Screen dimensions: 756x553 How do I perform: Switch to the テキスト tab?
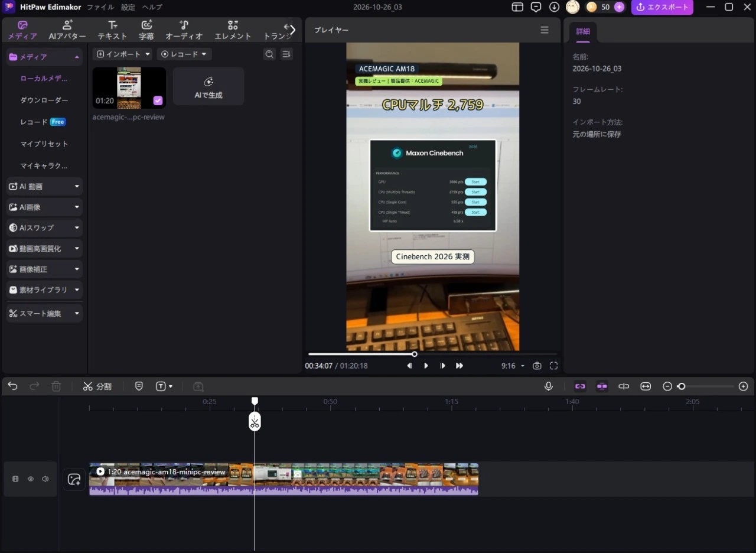(x=112, y=30)
